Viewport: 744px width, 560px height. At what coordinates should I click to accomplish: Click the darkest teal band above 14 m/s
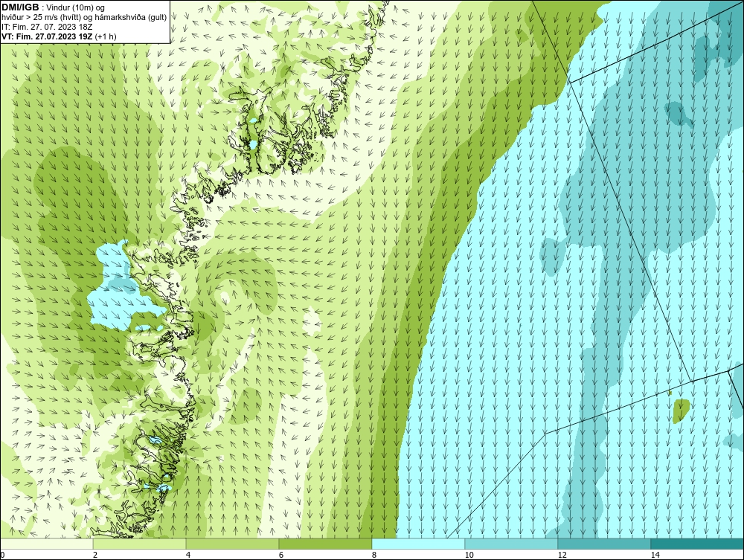(x=698, y=544)
